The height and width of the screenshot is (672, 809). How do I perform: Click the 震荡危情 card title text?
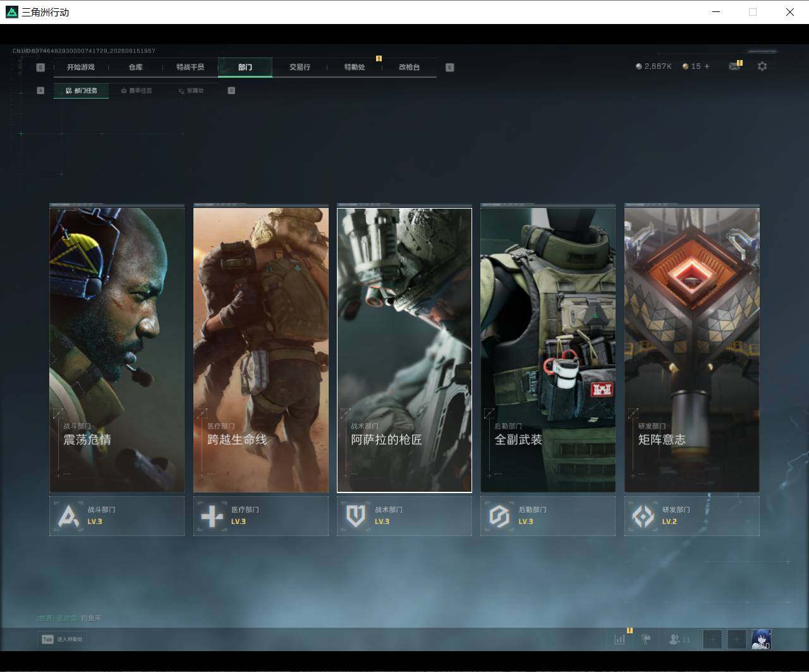(x=87, y=439)
